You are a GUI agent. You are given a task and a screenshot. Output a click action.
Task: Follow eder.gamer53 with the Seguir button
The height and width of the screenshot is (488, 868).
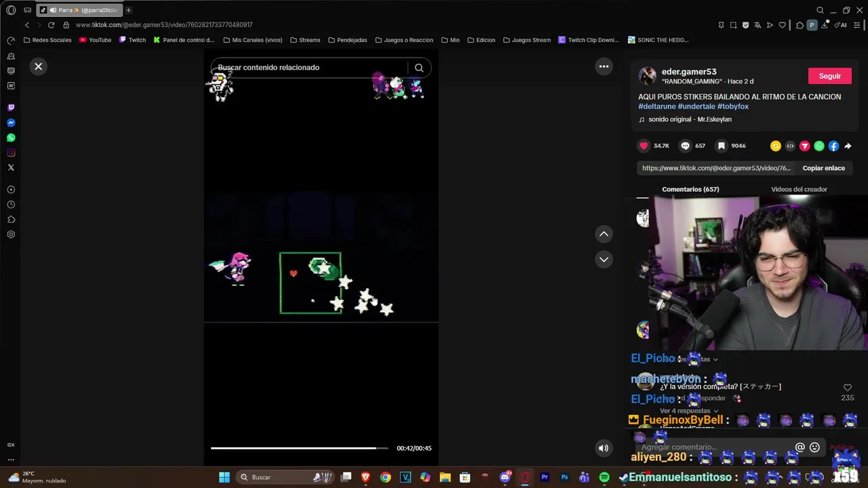pos(829,76)
